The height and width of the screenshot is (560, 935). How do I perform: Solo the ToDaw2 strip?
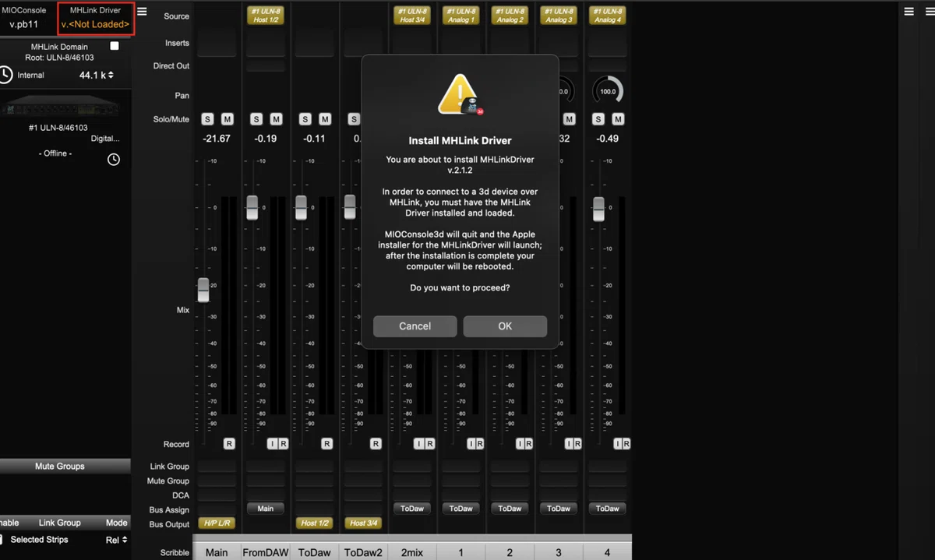(354, 119)
